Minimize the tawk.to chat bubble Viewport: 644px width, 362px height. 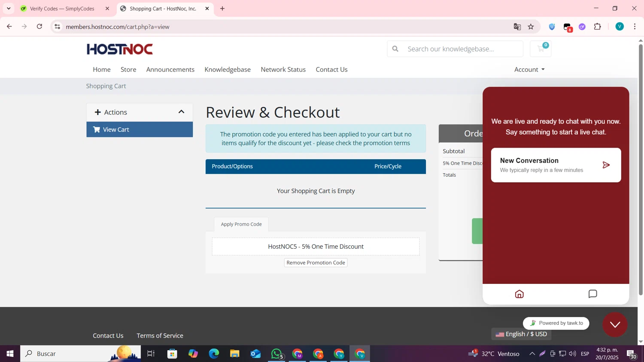[x=615, y=324]
